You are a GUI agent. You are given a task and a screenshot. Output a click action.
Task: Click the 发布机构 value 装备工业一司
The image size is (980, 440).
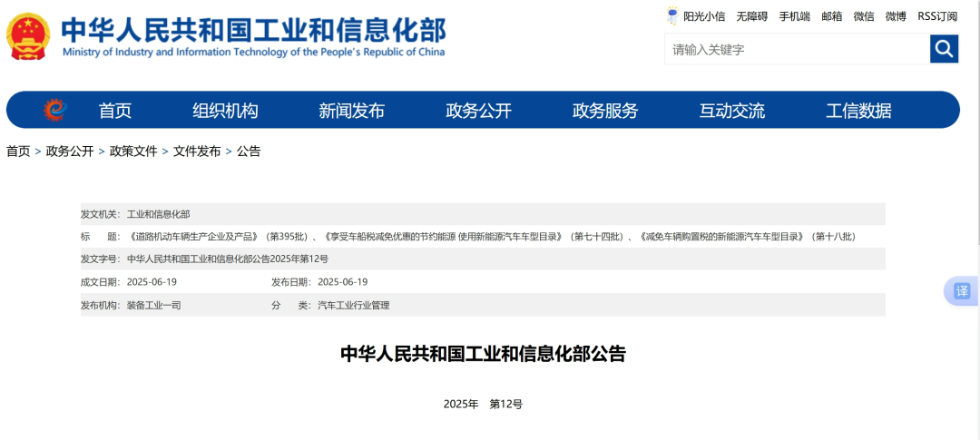153,306
